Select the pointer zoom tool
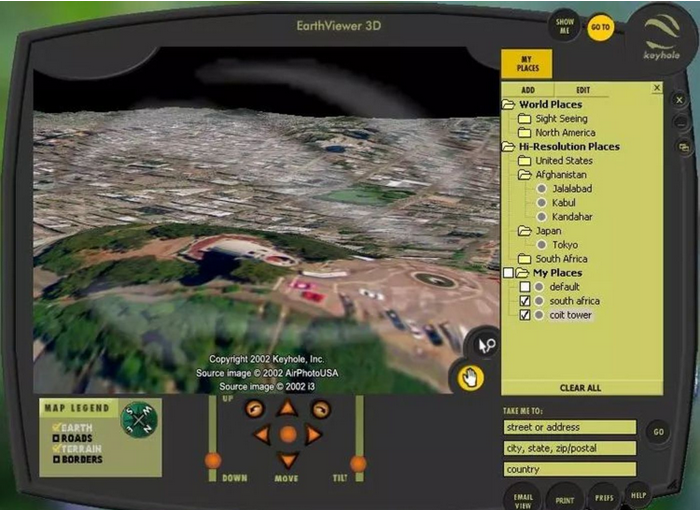This screenshot has height=510, width=700. pos(486,345)
